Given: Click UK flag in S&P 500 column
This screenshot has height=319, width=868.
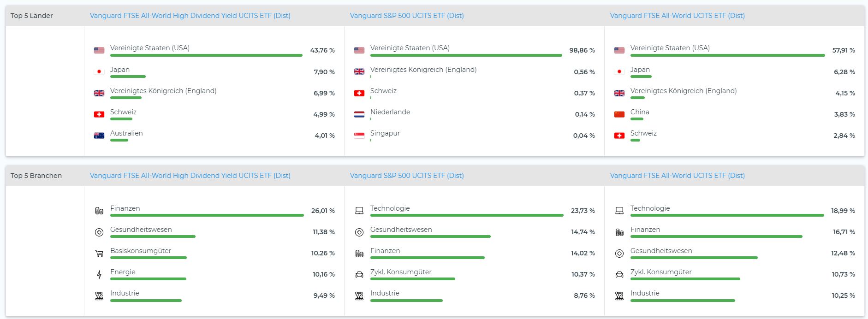Looking at the screenshot, I should [359, 71].
